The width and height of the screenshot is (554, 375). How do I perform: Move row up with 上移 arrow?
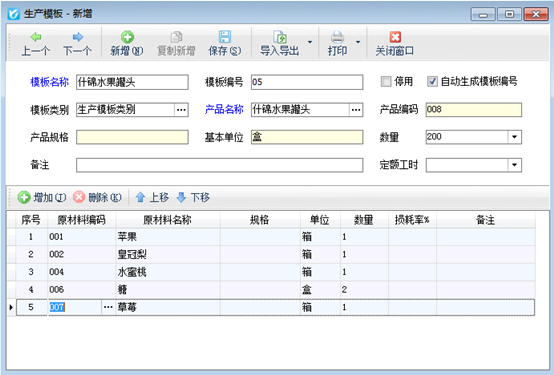(x=140, y=197)
